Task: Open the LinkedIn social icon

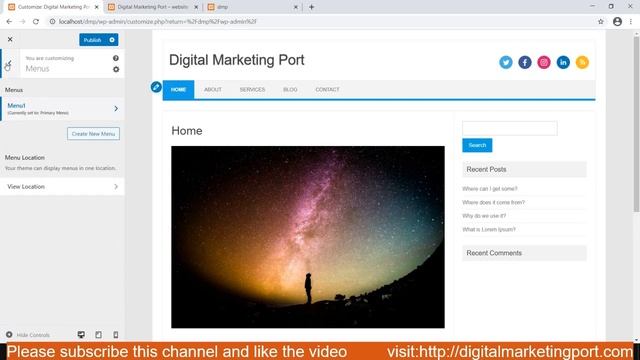Action: pos(563,62)
